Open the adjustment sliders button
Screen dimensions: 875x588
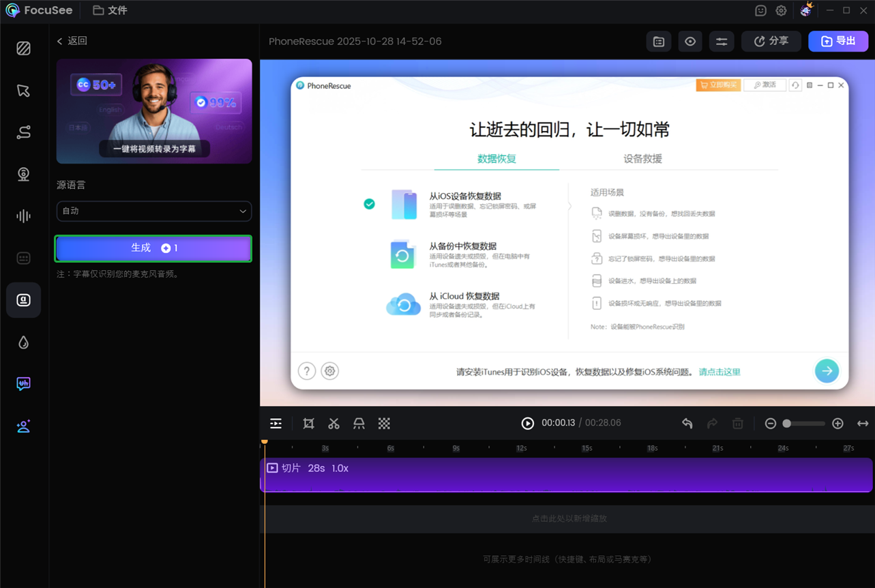coord(722,42)
